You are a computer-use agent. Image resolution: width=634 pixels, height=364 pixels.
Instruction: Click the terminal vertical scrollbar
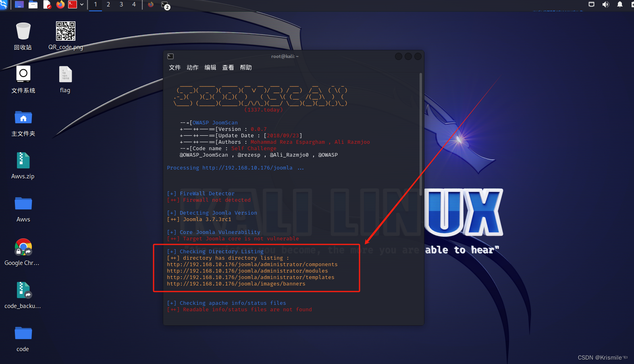[x=421, y=134]
